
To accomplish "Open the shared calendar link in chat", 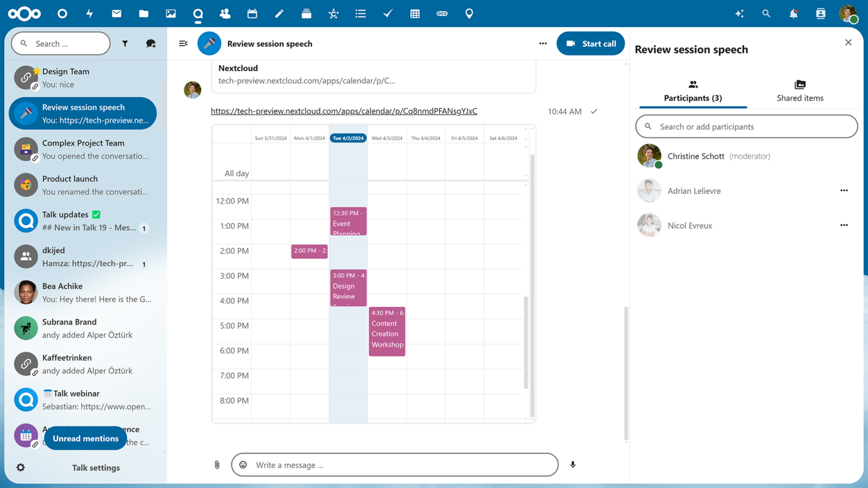I will point(344,111).
